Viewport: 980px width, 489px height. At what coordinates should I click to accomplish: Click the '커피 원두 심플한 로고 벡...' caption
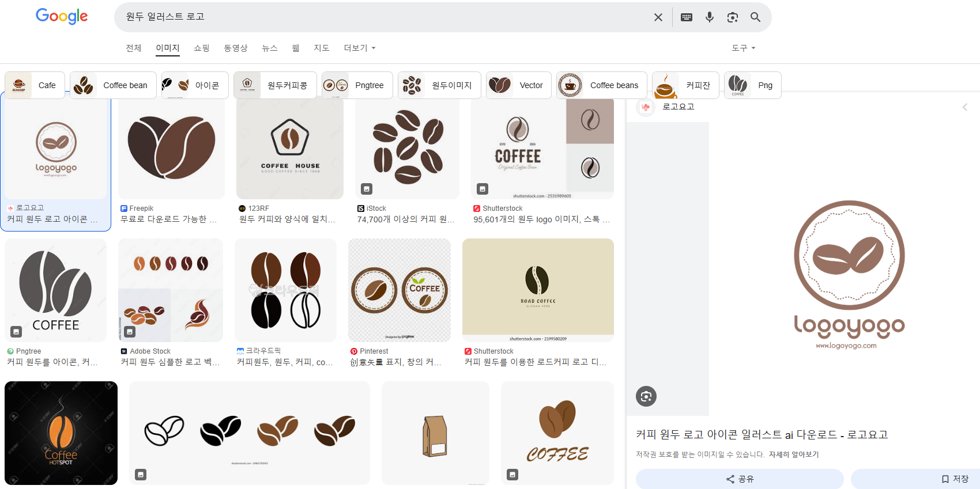click(x=170, y=362)
